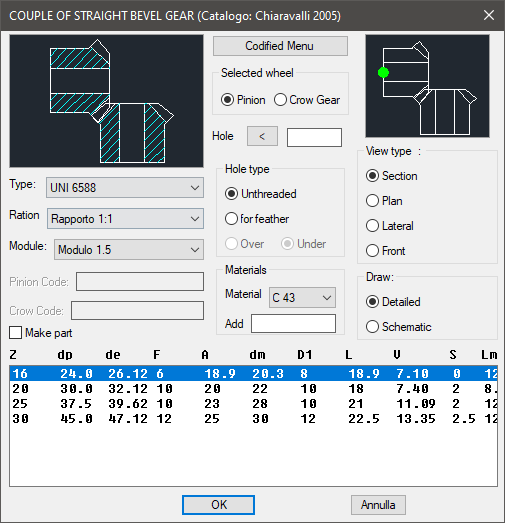
Task: Click the green insertion point dot
Action: click(383, 72)
